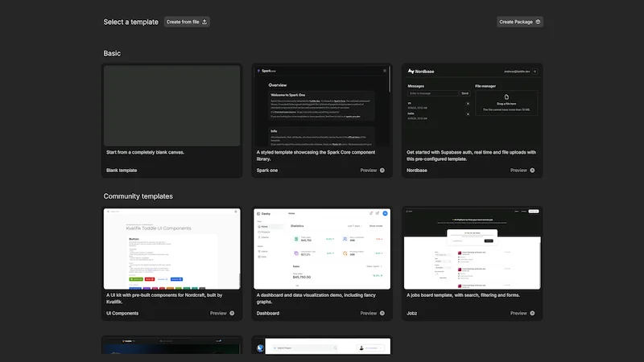Click the blue avatar icon in the Dashboard preview
The height and width of the screenshot is (362, 644).
point(386,213)
